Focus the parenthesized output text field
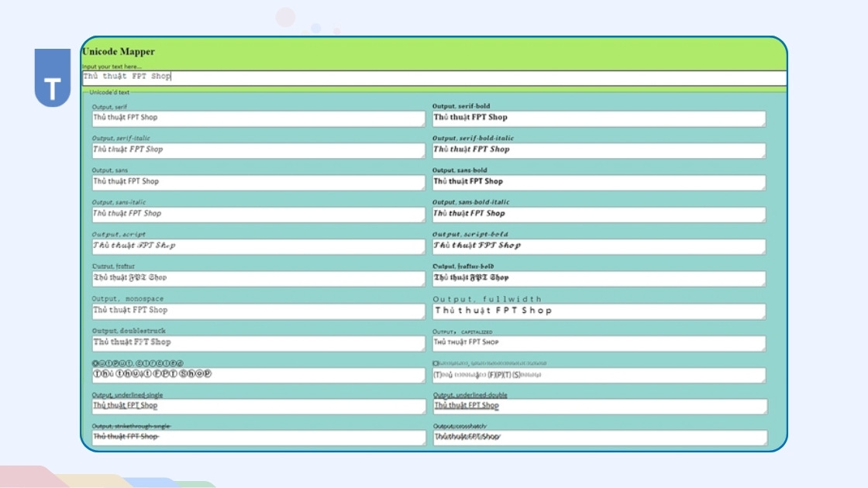The image size is (868, 488). [598, 375]
